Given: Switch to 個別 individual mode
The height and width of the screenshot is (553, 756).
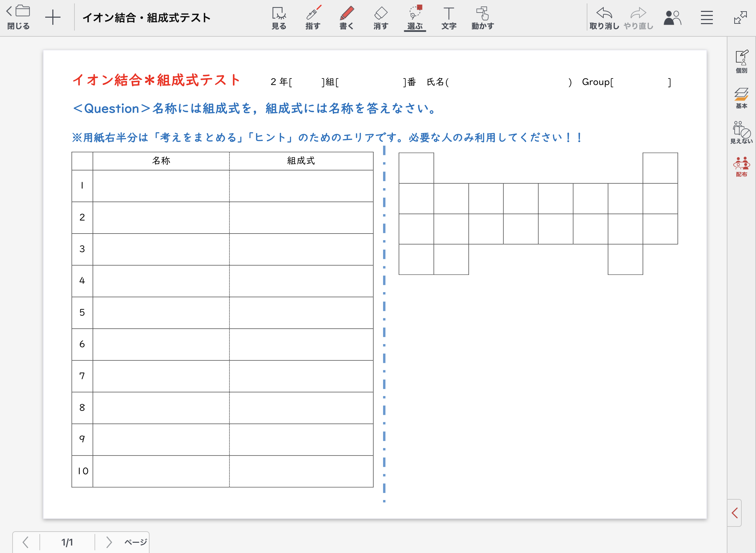Looking at the screenshot, I should coord(741,61).
